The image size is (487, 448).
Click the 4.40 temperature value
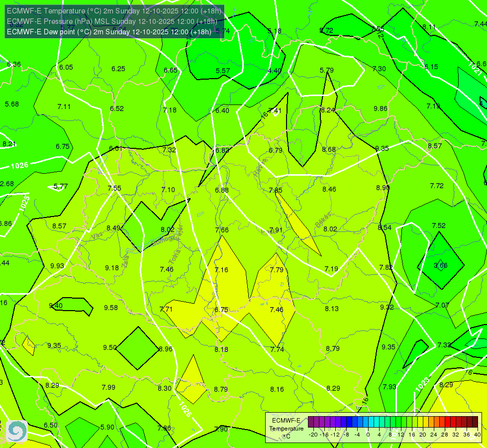pyautogui.click(x=275, y=71)
